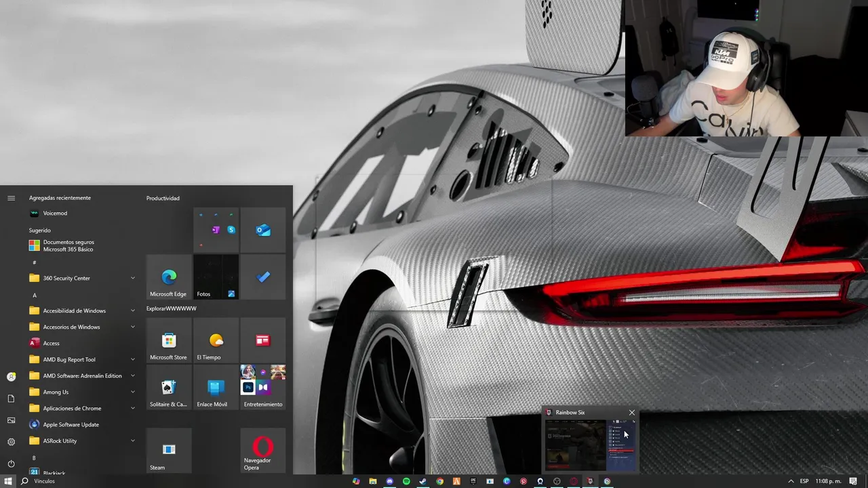
Task: Launch the Solitaire & Casual Games tile
Action: coord(169,387)
